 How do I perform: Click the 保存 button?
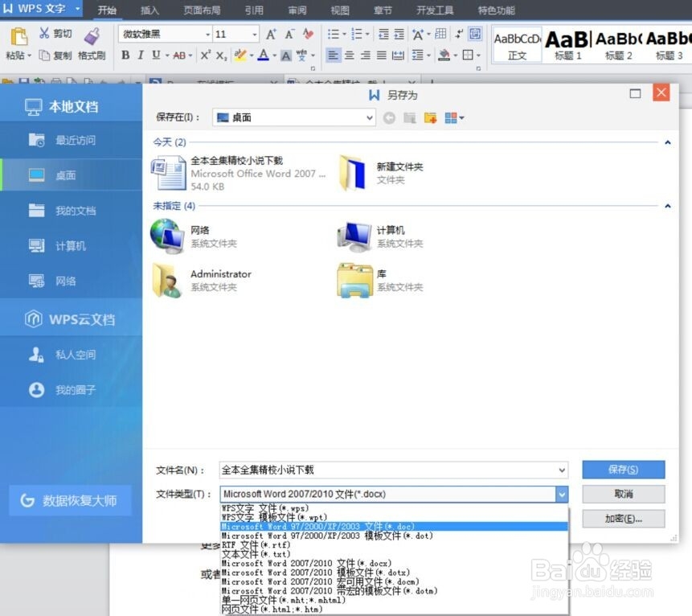click(x=624, y=470)
